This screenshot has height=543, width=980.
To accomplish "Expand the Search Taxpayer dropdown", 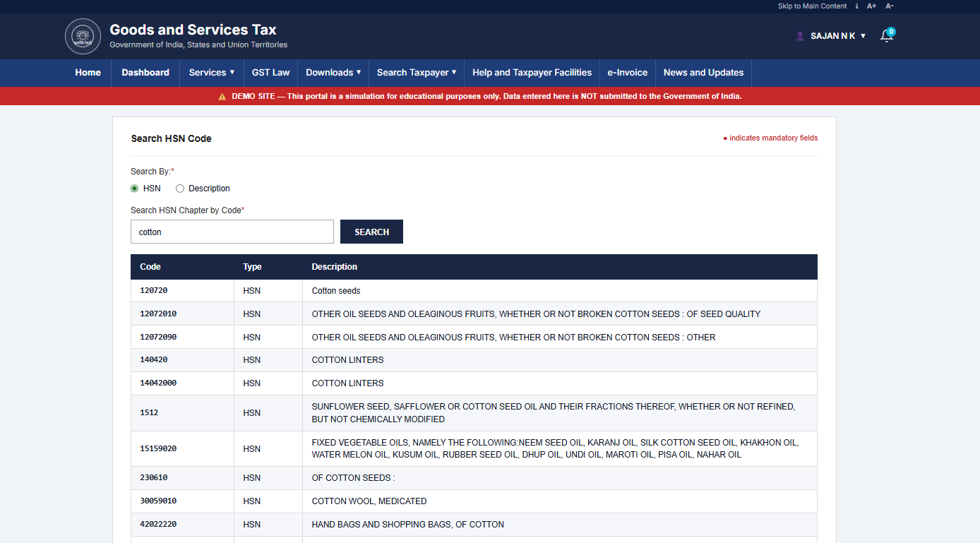I will point(417,73).
